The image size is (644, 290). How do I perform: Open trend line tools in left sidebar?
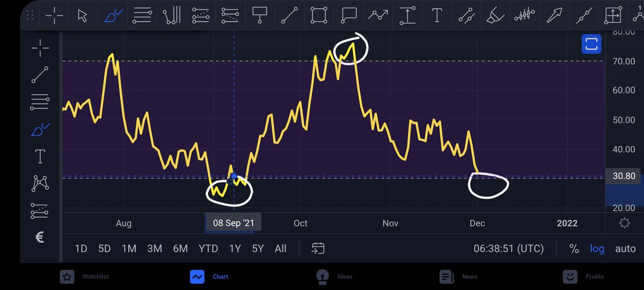40,75
